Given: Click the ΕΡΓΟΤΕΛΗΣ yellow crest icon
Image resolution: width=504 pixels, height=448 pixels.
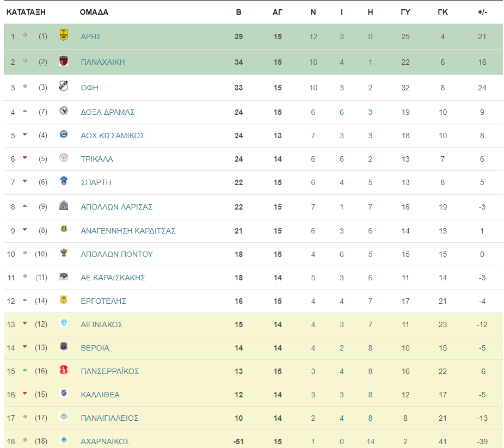Looking at the screenshot, I should pyautogui.click(x=64, y=299).
